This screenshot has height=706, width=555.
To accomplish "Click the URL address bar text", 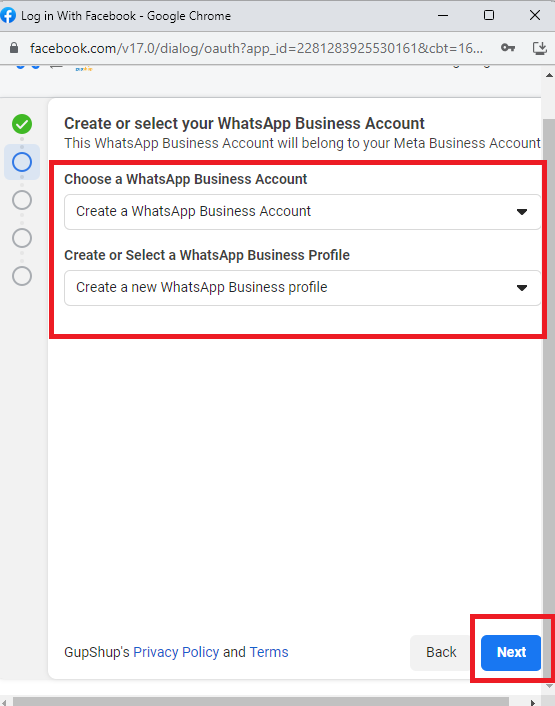I will (x=256, y=48).
